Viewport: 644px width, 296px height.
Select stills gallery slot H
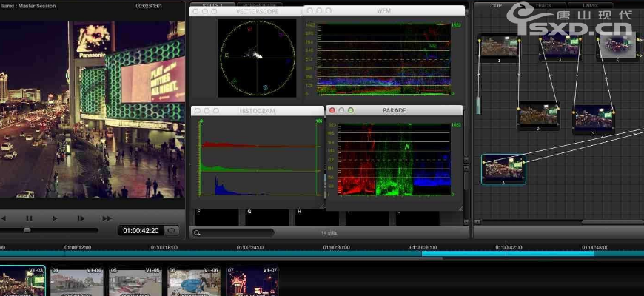317,218
